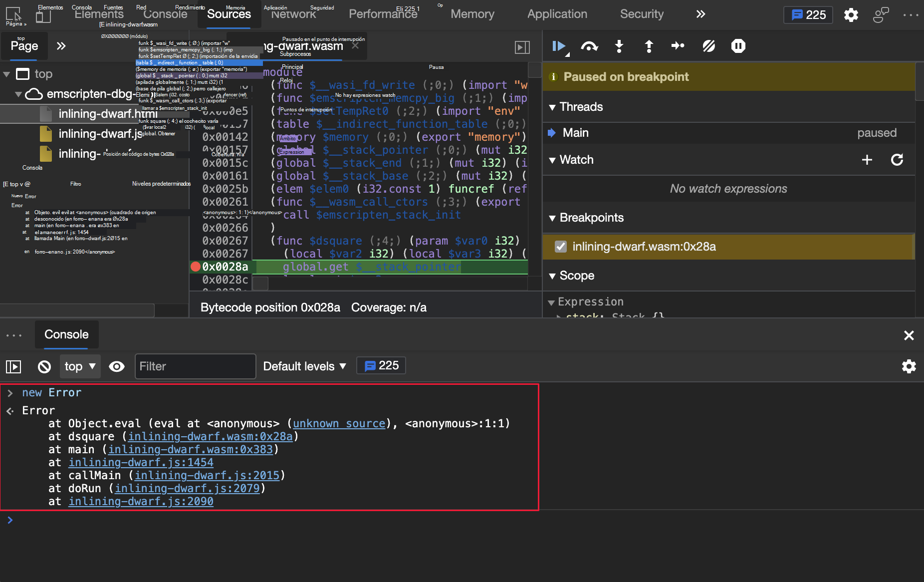Open console settings gear
Screen dimensions: 924x582
pyautogui.click(x=909, y=366)
